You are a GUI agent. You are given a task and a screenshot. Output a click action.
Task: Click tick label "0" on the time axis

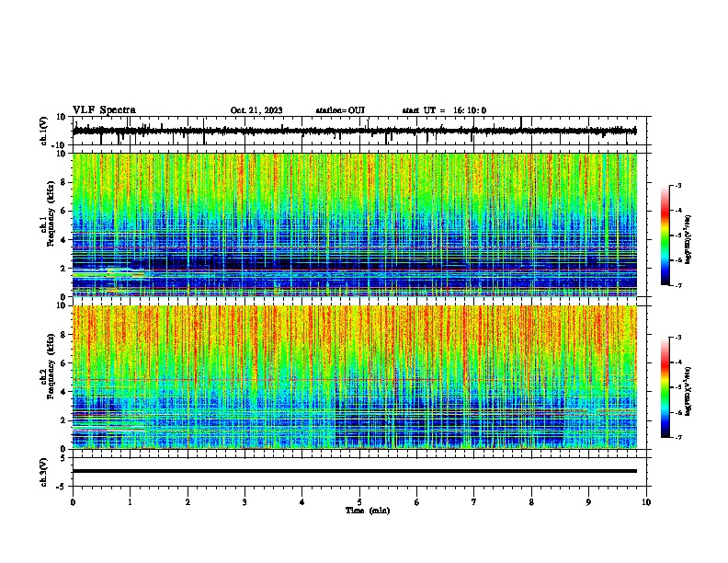click(73, 502)
